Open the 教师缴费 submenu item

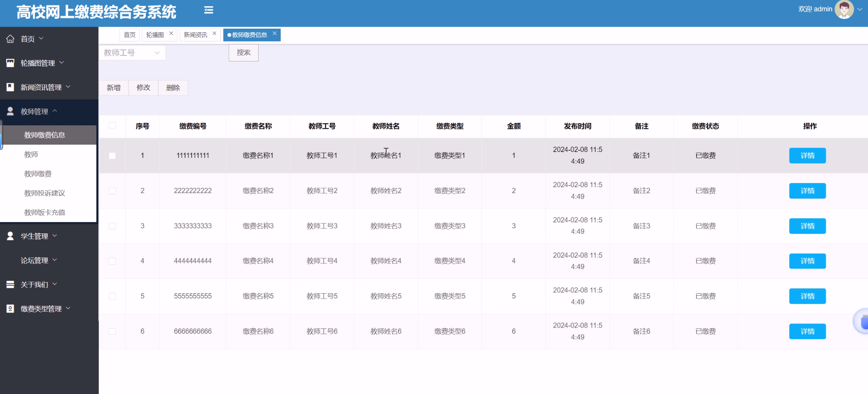(x=48, y=174)
